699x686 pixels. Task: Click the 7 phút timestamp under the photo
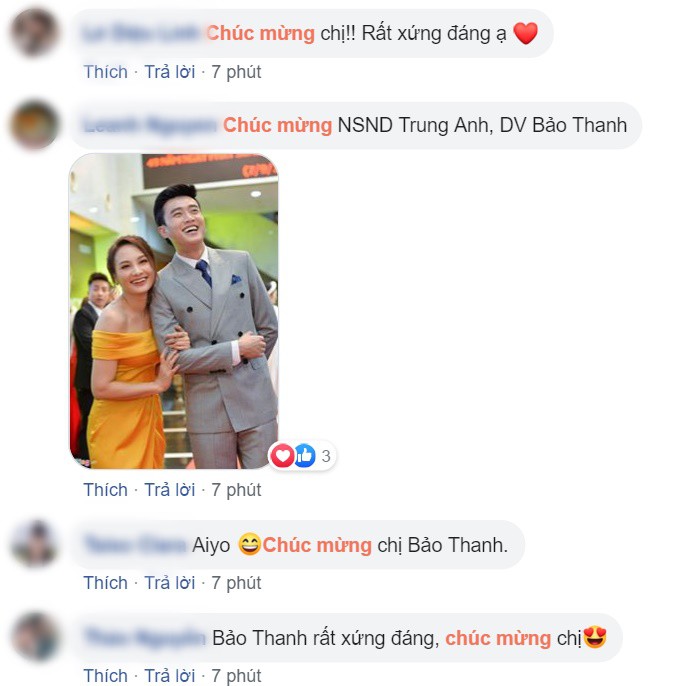click(x=236, y=490)
